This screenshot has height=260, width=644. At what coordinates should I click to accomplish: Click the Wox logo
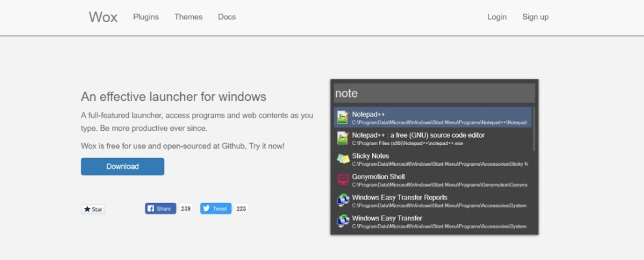(103, 17)
